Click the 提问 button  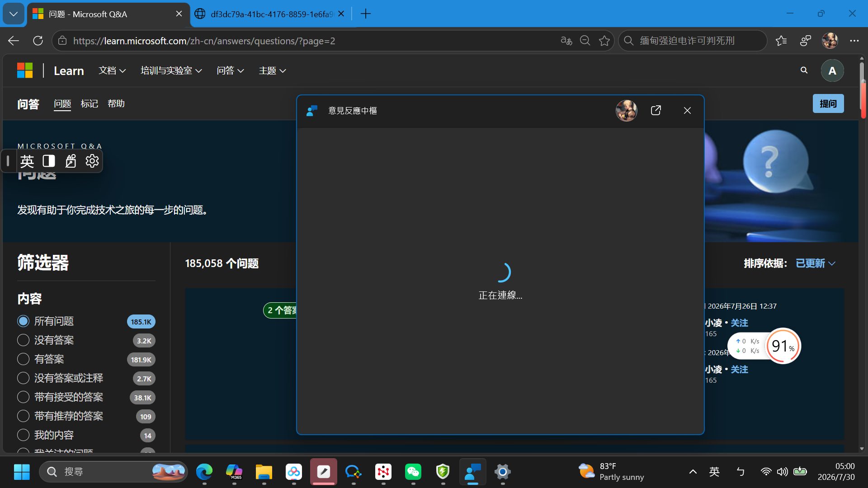[x=828, y=103]
